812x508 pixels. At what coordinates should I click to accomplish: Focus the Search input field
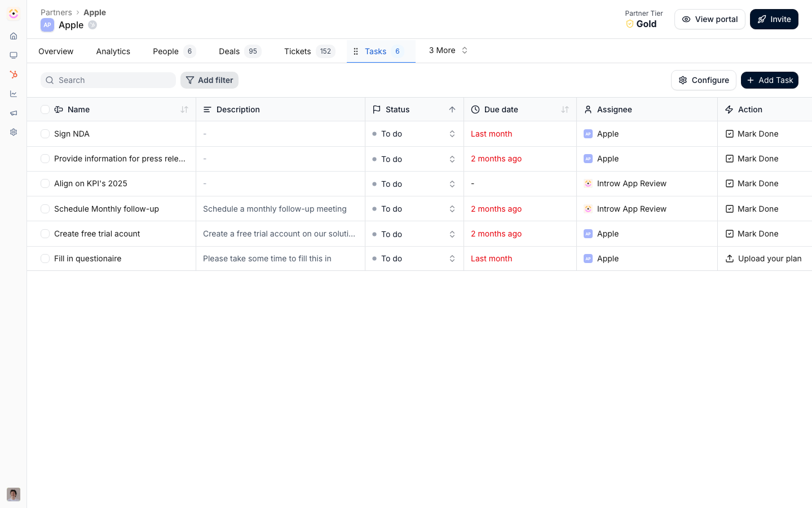108,80
